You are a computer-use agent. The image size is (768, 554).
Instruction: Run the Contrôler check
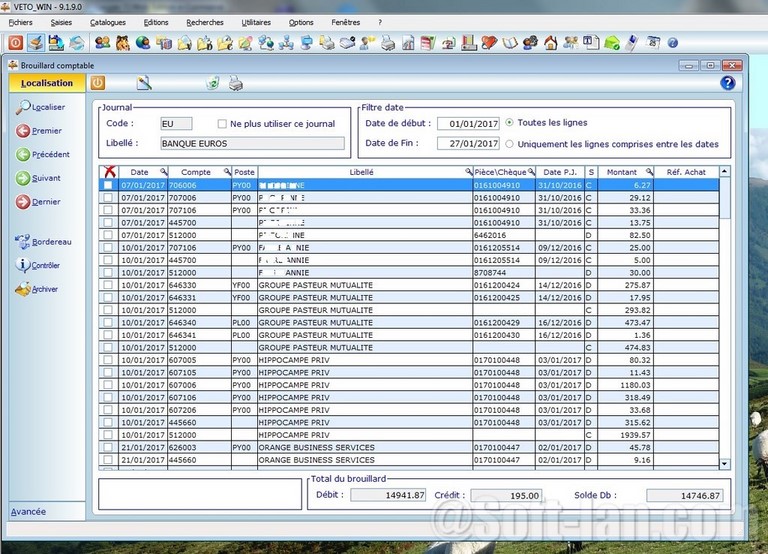[x=23, y=266]
